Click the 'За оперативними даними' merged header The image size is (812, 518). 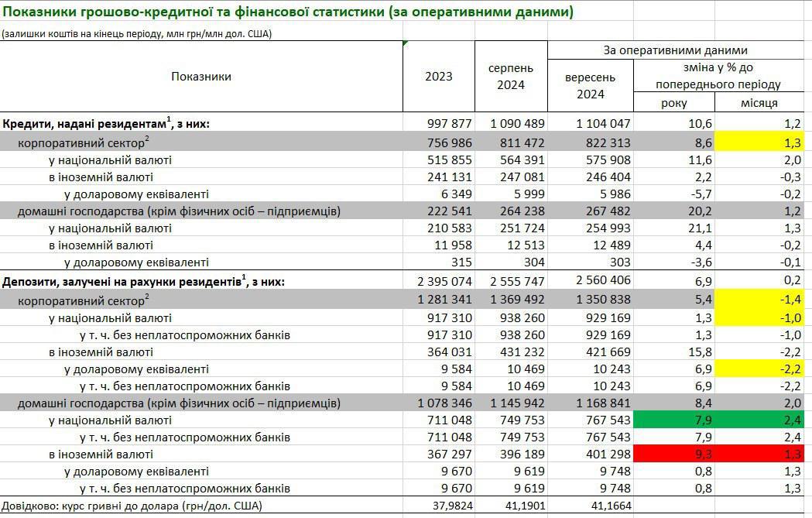pyautogui.click(x=677, y=50)
